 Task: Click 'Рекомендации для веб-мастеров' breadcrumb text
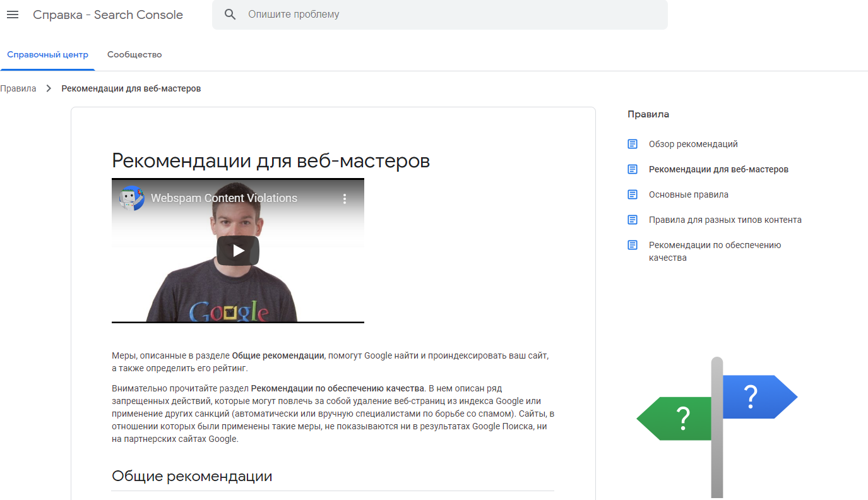[x=131, y=88]
